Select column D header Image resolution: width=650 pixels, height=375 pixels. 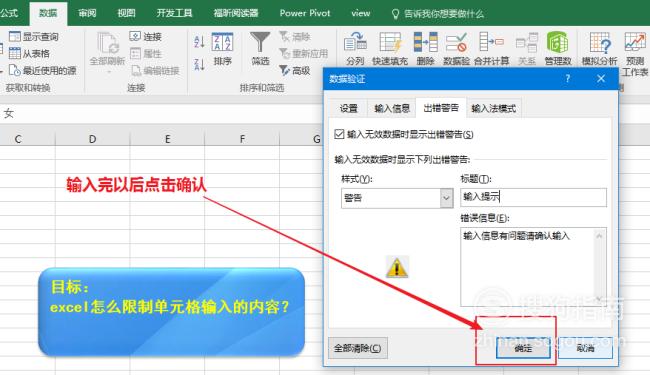(x=92, y=139)
